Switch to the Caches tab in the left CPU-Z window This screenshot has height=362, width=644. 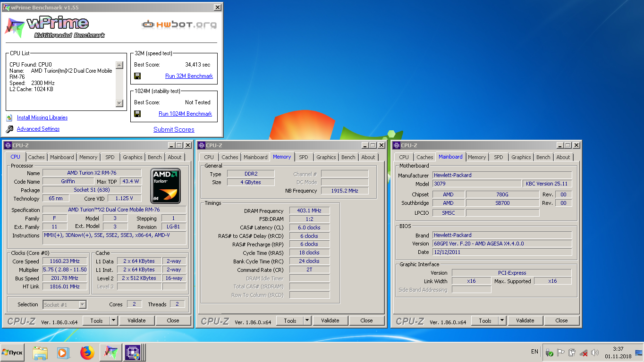(36, 157)
